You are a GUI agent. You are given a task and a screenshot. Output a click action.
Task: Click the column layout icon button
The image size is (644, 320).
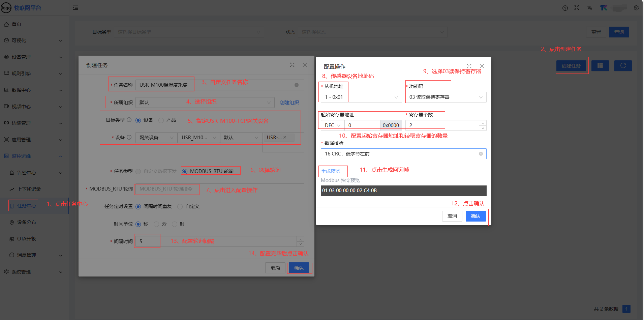click(600, 66)
